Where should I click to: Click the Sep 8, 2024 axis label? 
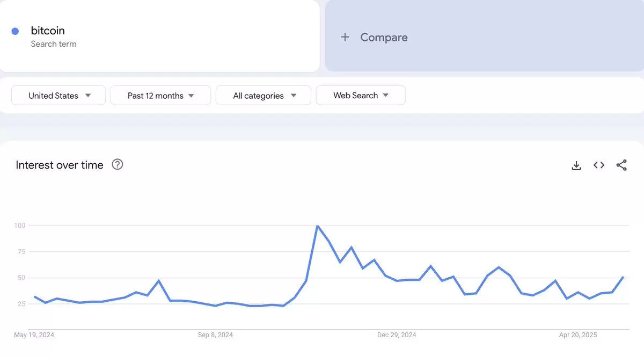coord(215,335)
